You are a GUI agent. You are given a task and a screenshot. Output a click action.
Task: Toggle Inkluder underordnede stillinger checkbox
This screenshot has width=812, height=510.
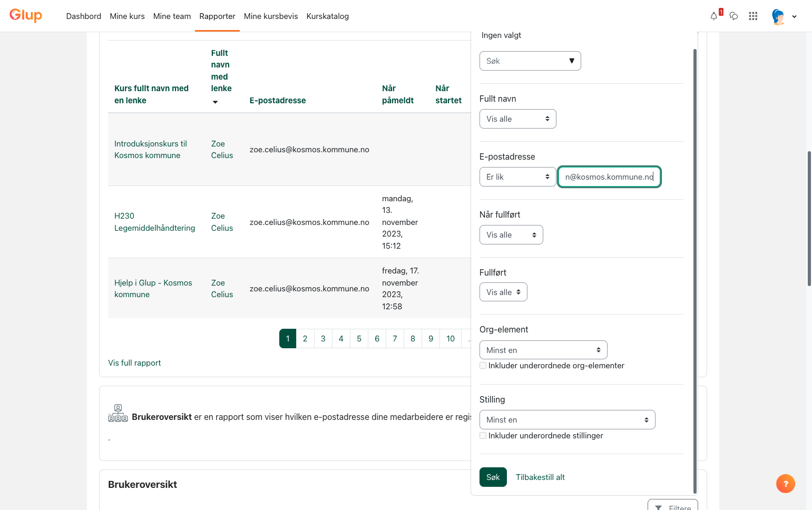point(483,435)
